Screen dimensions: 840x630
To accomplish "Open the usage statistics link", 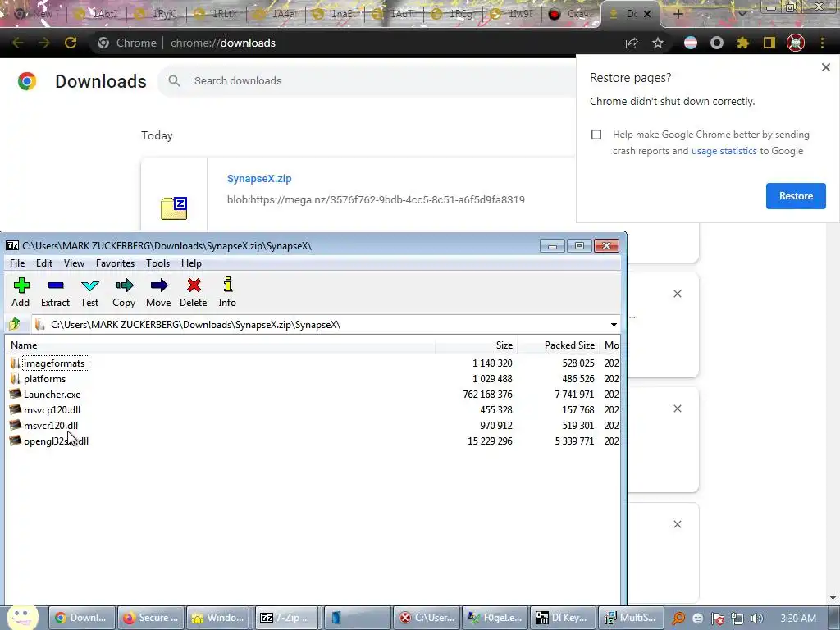I will coord(724,151).
